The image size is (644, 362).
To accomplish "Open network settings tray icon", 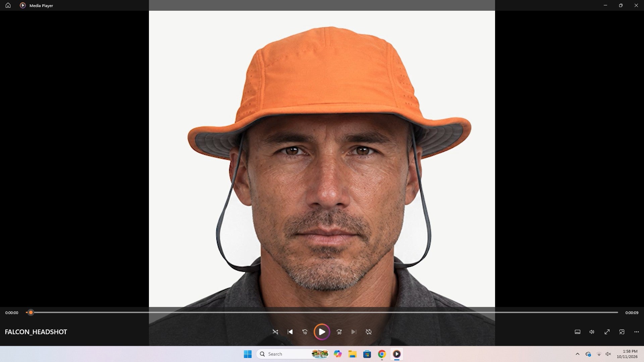I will [599, 354].
